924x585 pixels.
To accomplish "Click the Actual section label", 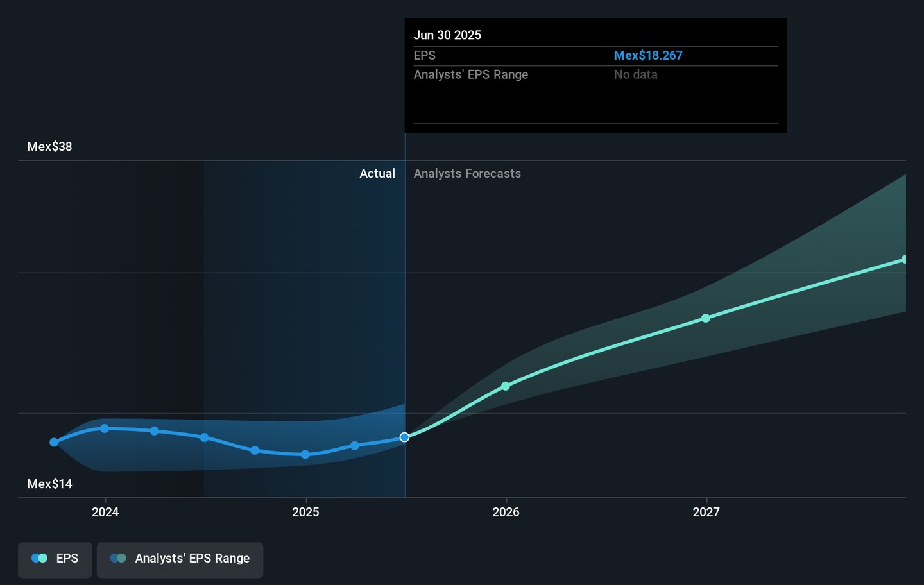I will tap(377, 174).
